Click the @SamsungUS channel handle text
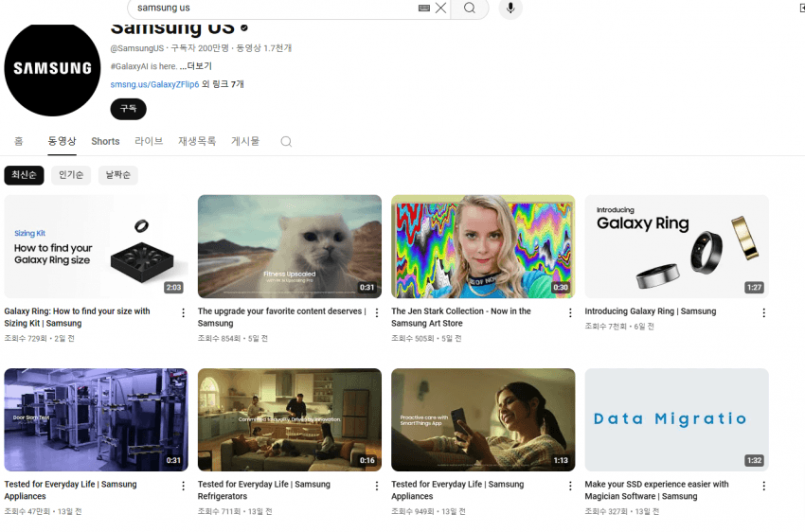Screen dimensions: 805x532 pos(137,48)
